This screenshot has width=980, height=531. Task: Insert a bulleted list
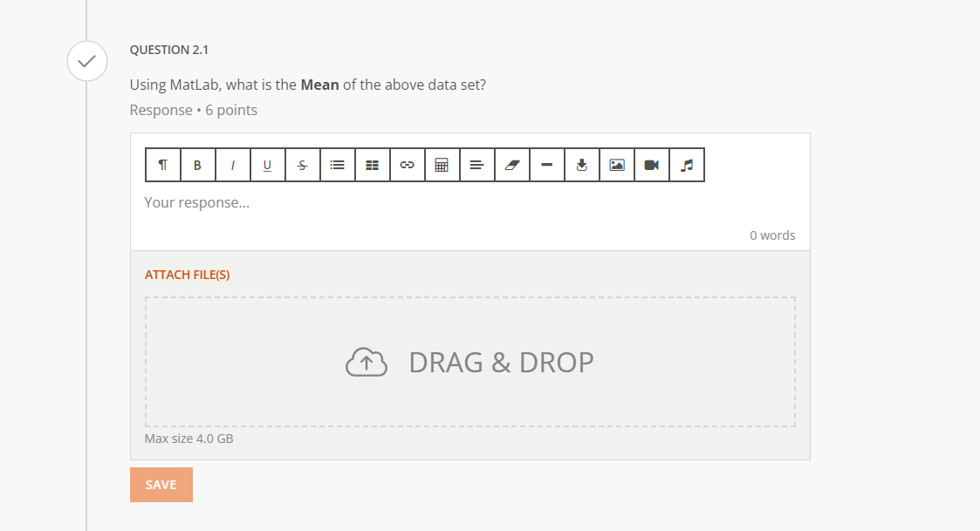[x=338, y=165]
